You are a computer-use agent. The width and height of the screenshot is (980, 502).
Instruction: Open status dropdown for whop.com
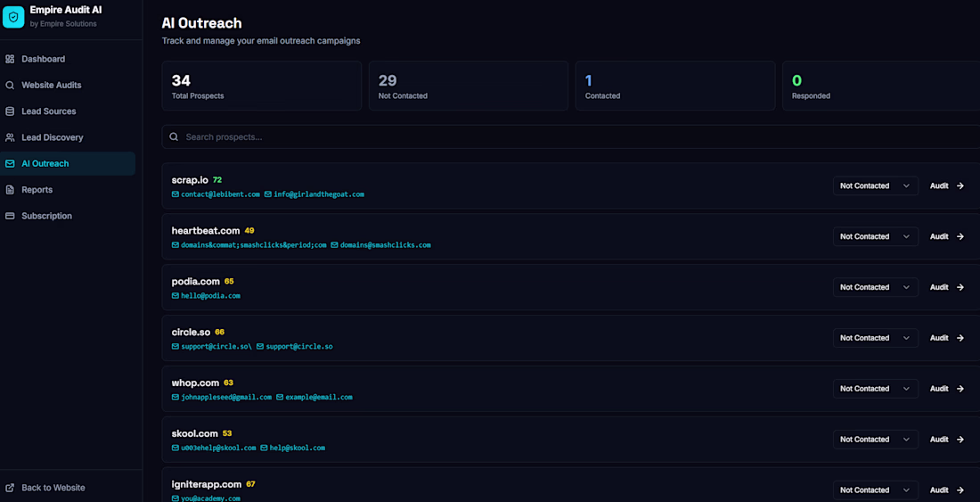click(875, 388)
